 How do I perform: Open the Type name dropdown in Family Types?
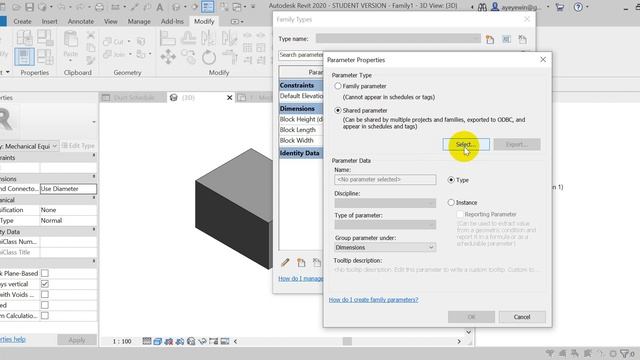tap(398, 39)
